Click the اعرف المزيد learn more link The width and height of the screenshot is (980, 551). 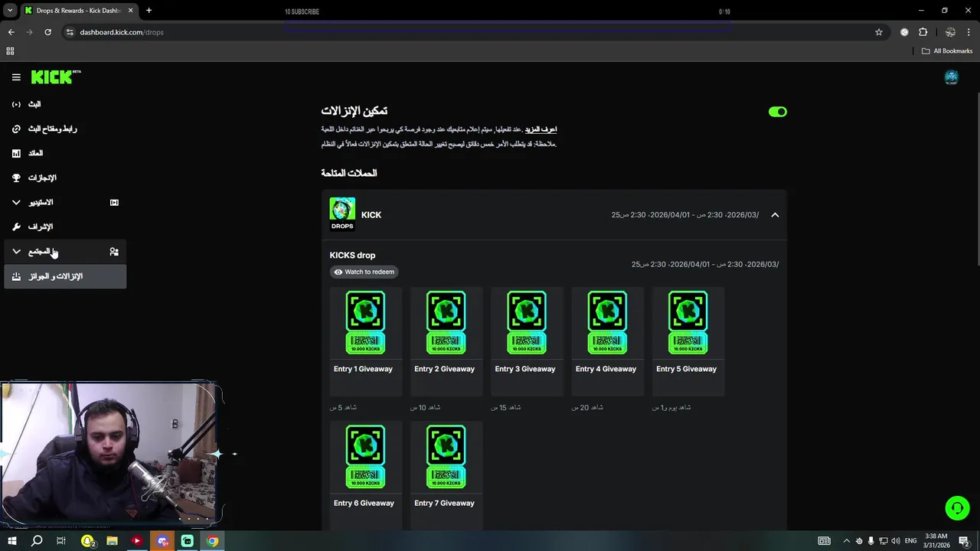541,129
